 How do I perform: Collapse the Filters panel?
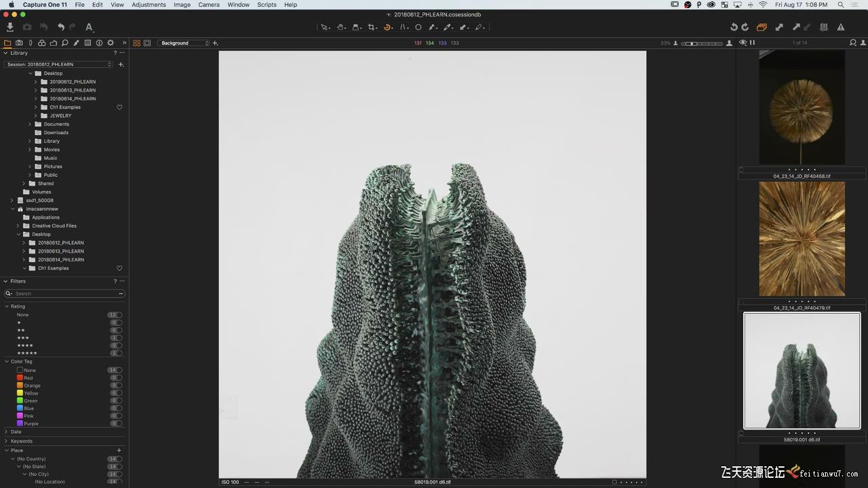click(x=6, y=281)
